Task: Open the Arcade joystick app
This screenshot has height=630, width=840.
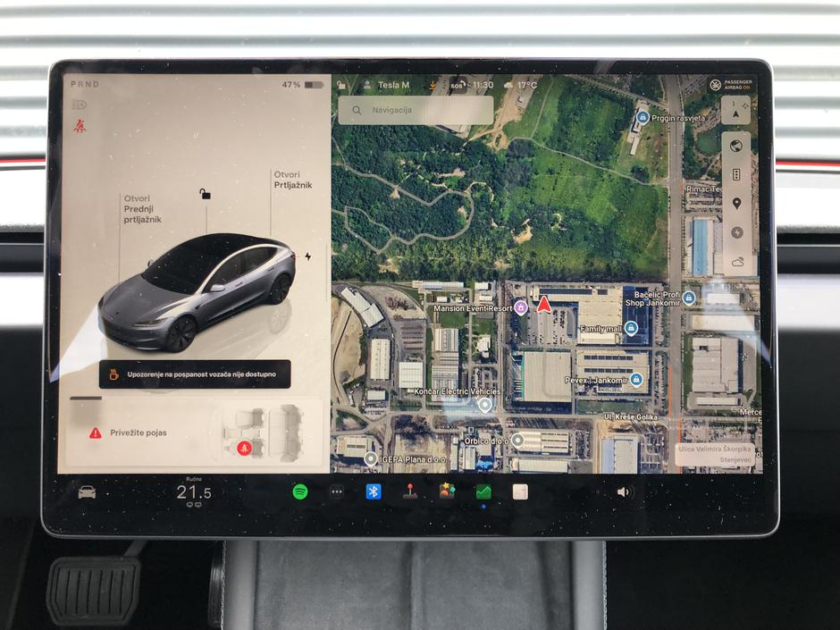Action: (410, 491)
